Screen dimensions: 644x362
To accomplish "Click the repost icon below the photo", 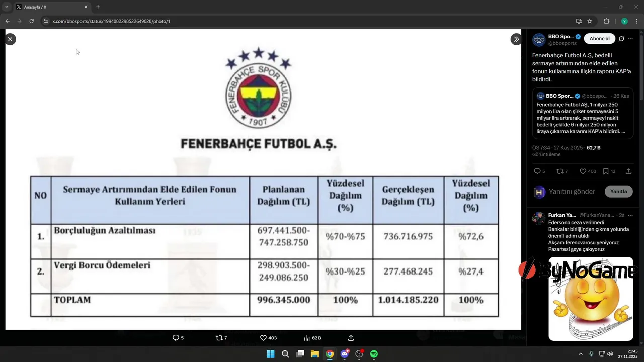I will (x=219, y=338).
